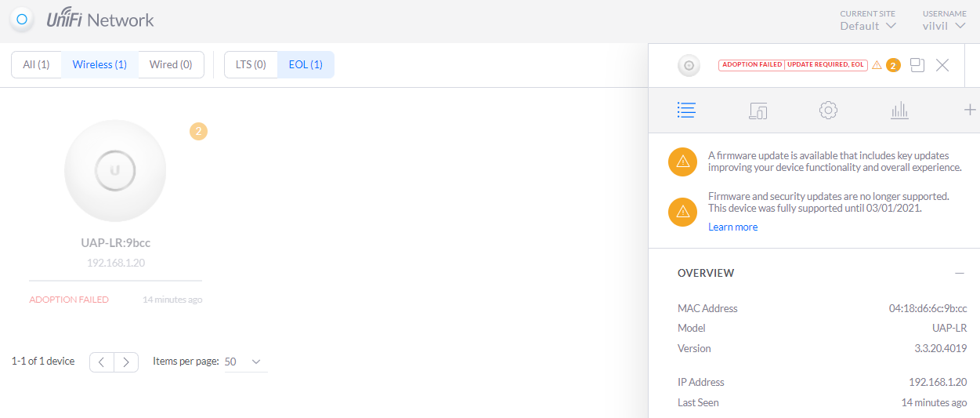The width and height of the screenshot is (980, 418).
Task: Click the UniFi Network logo icon
Action: pos(23,20)
